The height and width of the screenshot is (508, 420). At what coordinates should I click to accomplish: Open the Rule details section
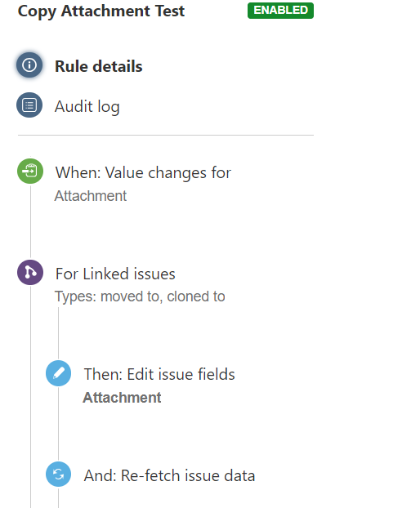99,66
